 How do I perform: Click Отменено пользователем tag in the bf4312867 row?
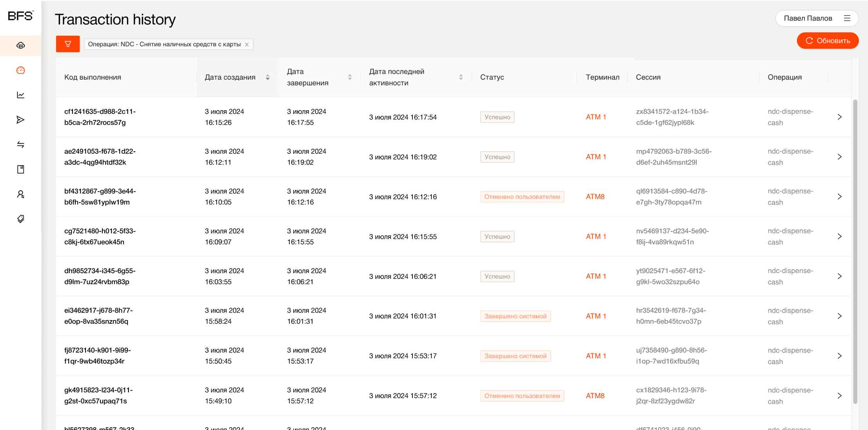tap(522, 197)
